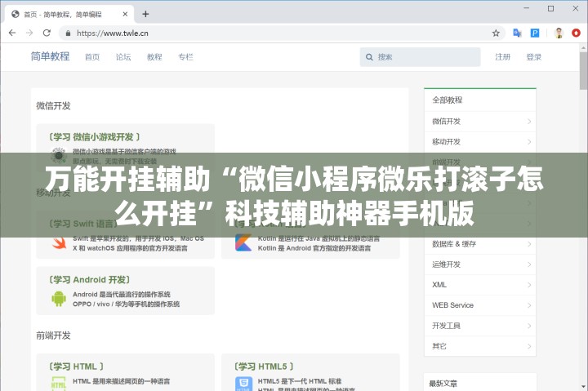Click the blue P extension icon

pyautogui.click(x=535, y=33)
